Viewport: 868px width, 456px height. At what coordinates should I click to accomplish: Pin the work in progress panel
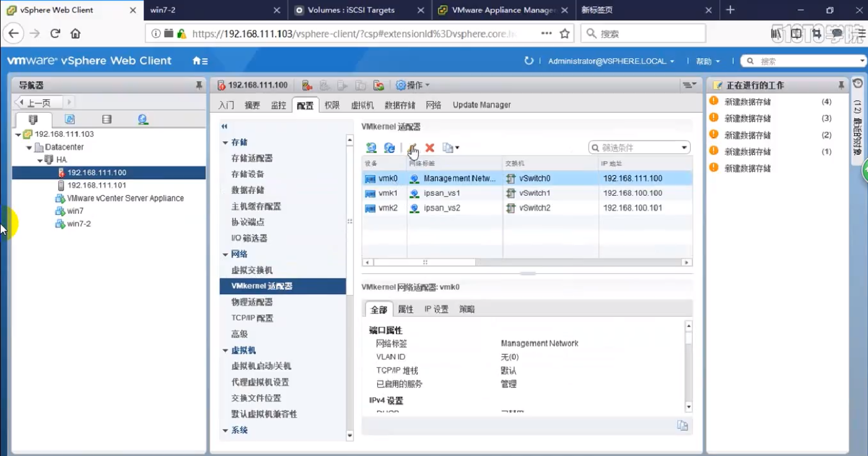[x=841, y=85]
